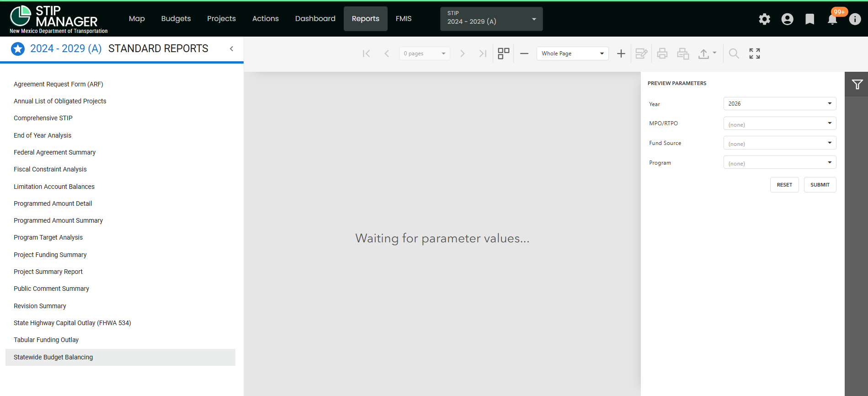Viewport: 868px width, 396px height.
Task: Toggle the parameters filter funnel icon
Action: pos(857,84)
